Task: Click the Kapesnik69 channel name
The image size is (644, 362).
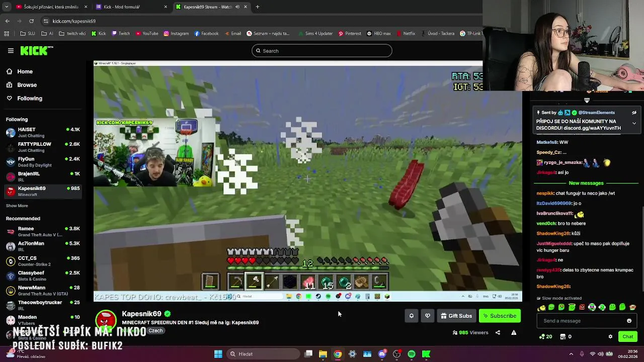Action: point(141,314)
